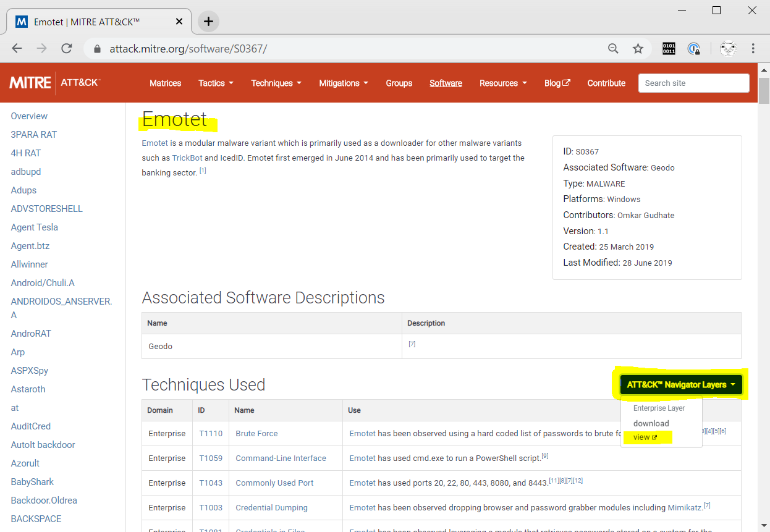Viewport: 770px width, 532px height.
Task: Open technique ID T1059
Action: (x=211, y=458)
